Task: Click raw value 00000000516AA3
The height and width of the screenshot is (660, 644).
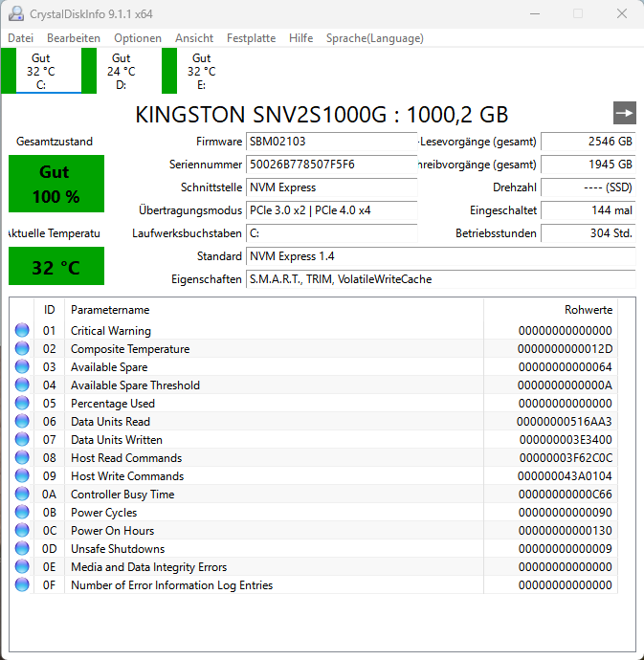Action: [565, 422]
